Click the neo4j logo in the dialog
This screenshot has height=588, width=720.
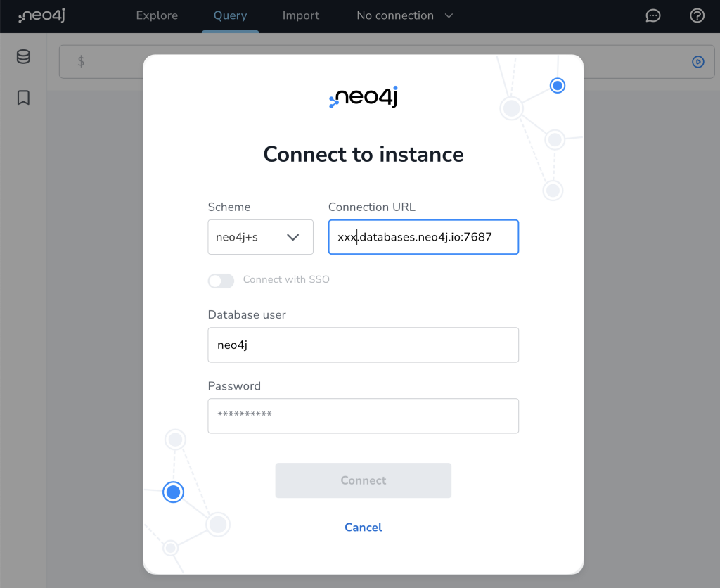tap(364, 97)
